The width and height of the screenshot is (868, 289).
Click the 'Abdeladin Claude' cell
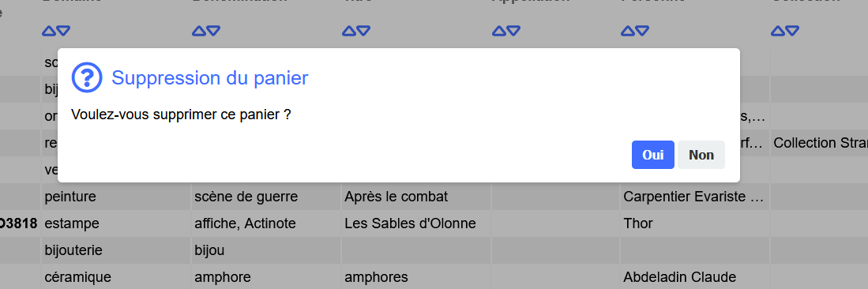click(695, 277)
